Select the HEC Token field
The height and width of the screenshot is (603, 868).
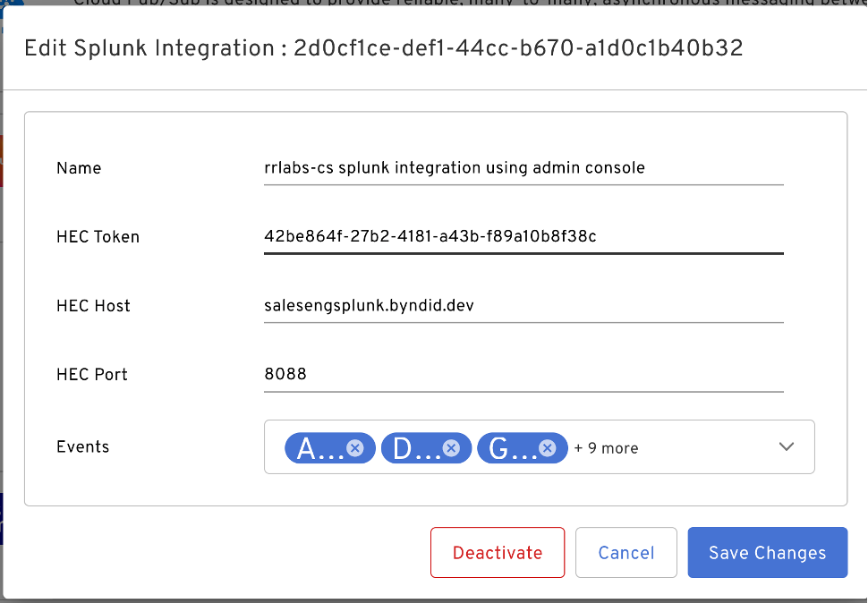coord(523,237)
